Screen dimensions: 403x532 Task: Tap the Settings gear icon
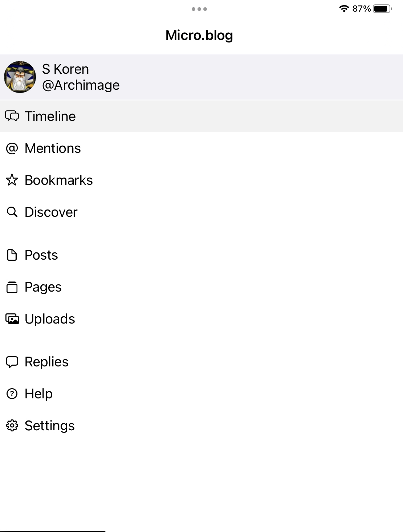point(12,426)
